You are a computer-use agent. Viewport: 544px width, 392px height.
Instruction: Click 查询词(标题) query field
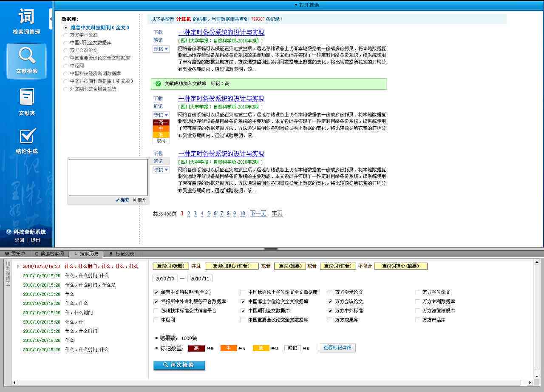coord(170,266)
